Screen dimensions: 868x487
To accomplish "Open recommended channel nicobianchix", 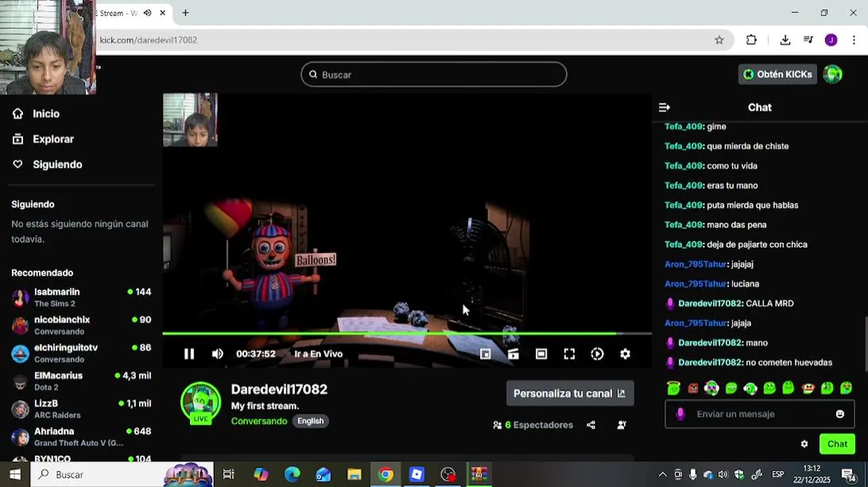I will coord(81,325).
